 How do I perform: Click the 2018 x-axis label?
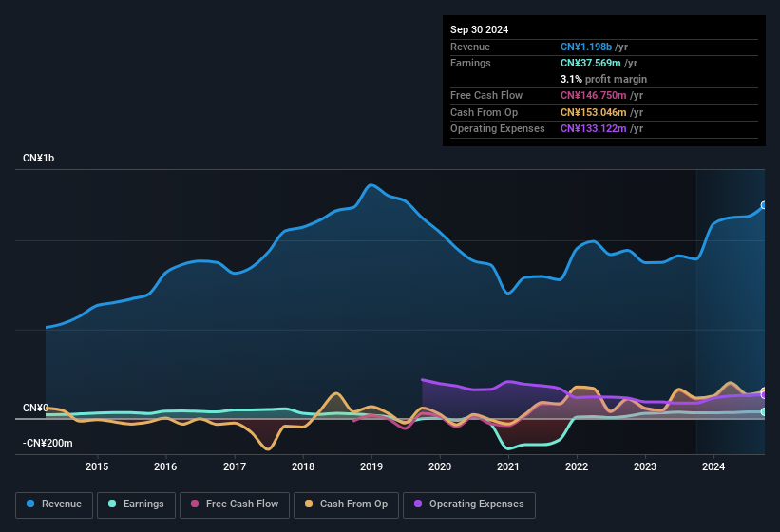tap(303, 466)
